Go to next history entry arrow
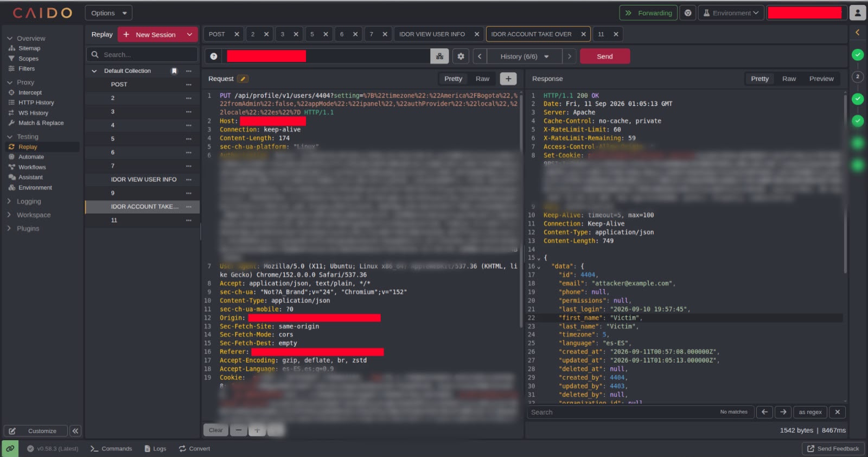This screenshot has height=457, width=868. (569, 56)
